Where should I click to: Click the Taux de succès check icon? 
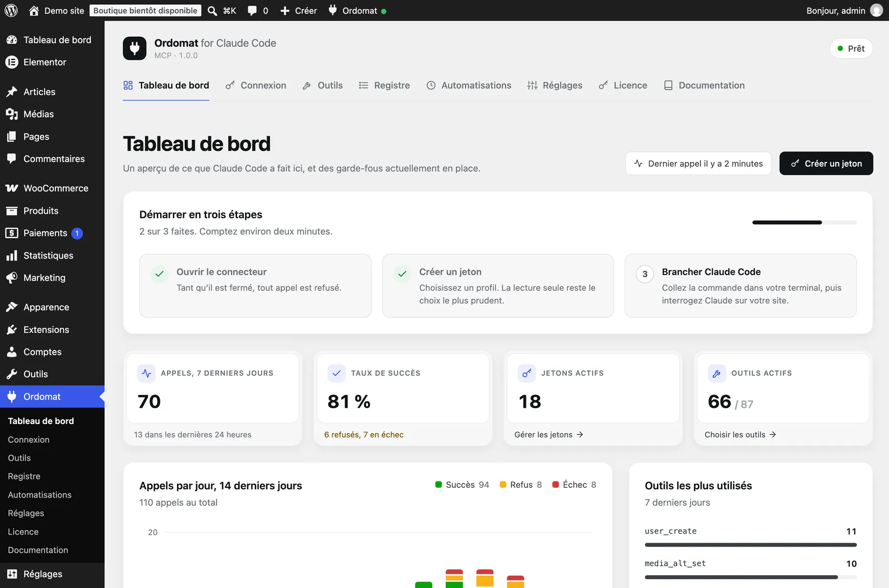[336, 373]
